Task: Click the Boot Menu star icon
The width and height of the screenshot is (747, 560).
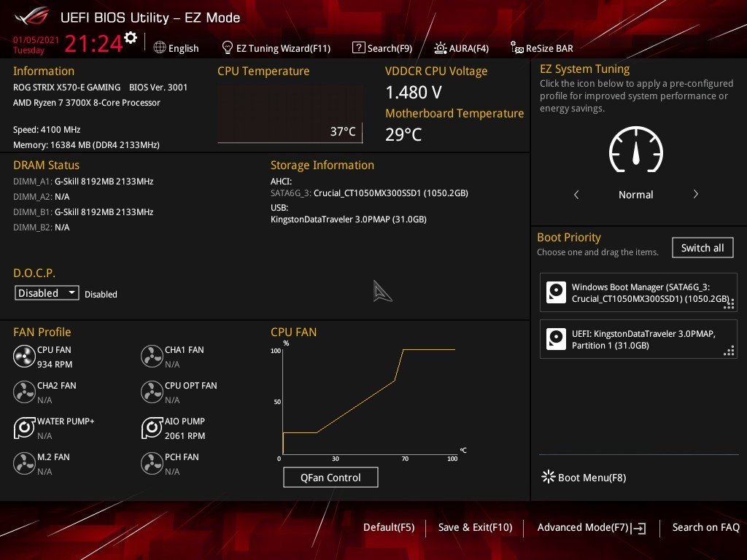Action: pyautogui.click(x=549, y=477)
